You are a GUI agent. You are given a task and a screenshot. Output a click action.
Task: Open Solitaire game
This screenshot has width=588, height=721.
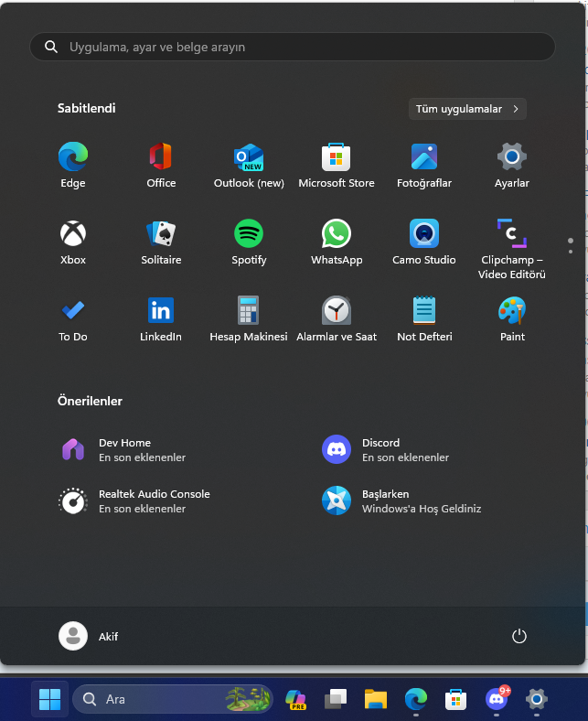click(161, 242)
